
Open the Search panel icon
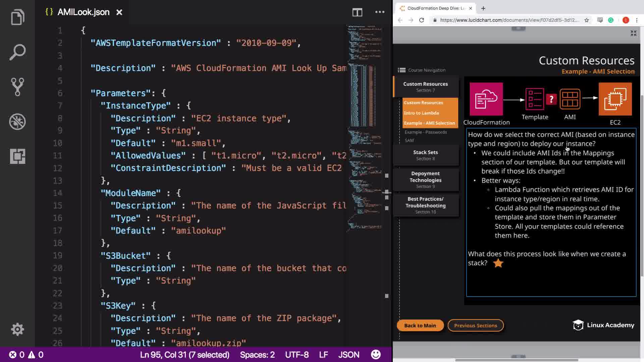(x=17, y=52)
